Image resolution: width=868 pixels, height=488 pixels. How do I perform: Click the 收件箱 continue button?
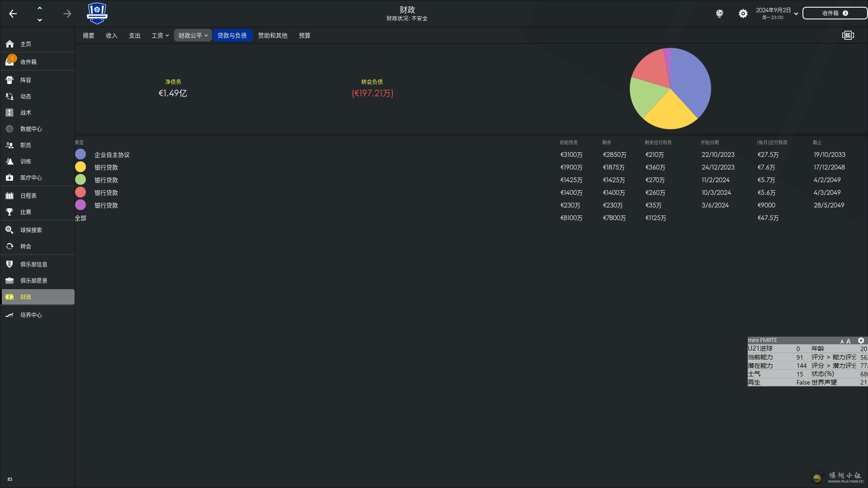[x=835, y=13]
